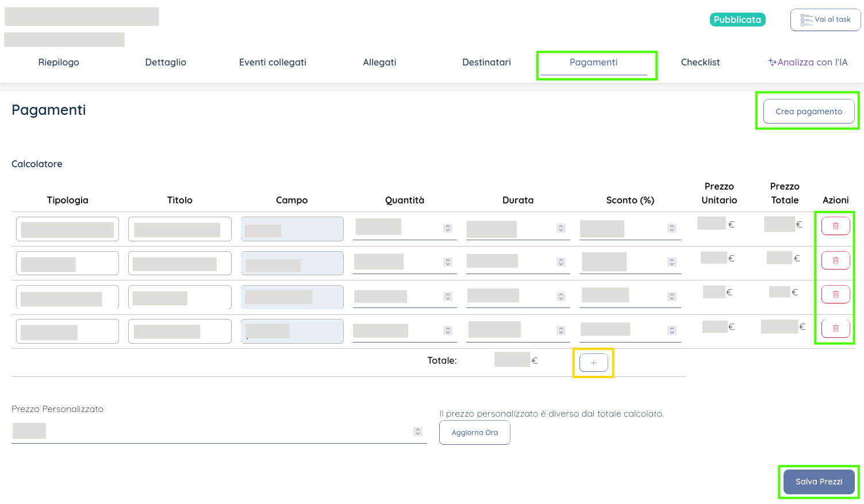Adjust Quantità stepper in first row
This screenshot has height=504, width=864.
click(x=448, y=228)
